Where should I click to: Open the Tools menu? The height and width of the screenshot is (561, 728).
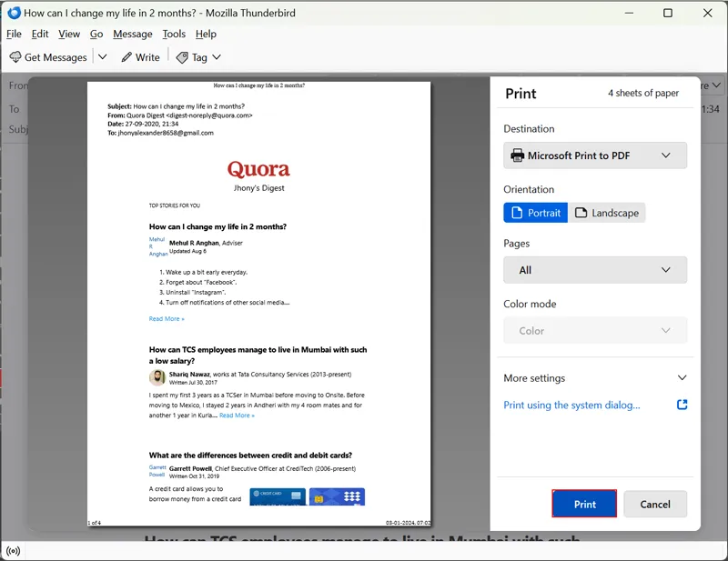(174, 34)
